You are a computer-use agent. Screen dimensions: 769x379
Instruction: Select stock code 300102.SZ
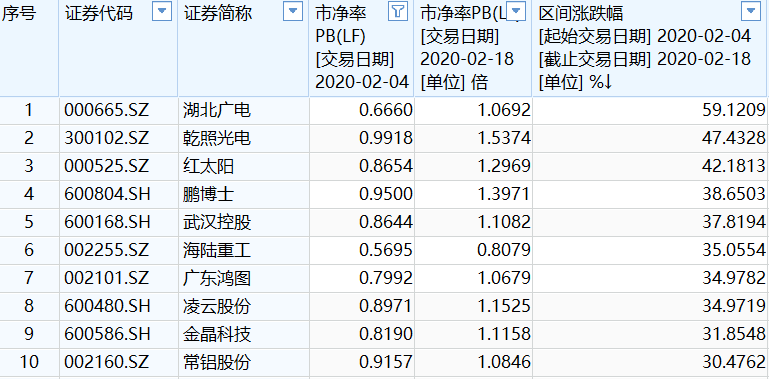pyautogui.click(x=106, y=138)
